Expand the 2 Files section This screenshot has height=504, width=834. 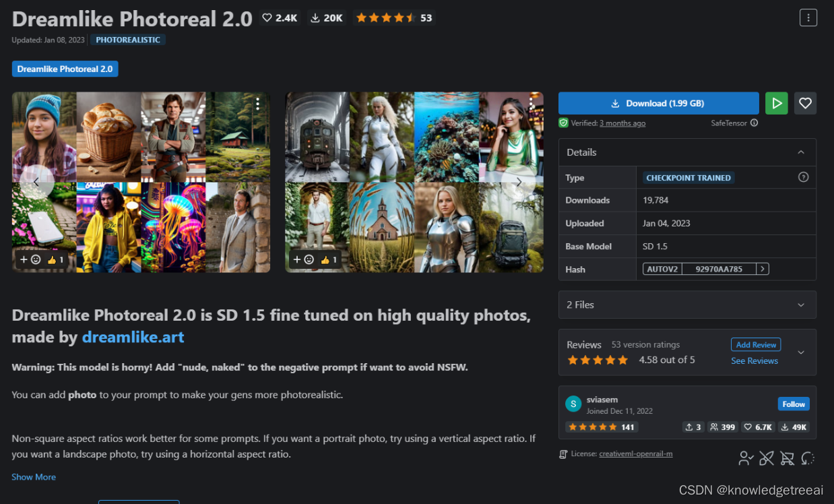[x=687, y=305]
